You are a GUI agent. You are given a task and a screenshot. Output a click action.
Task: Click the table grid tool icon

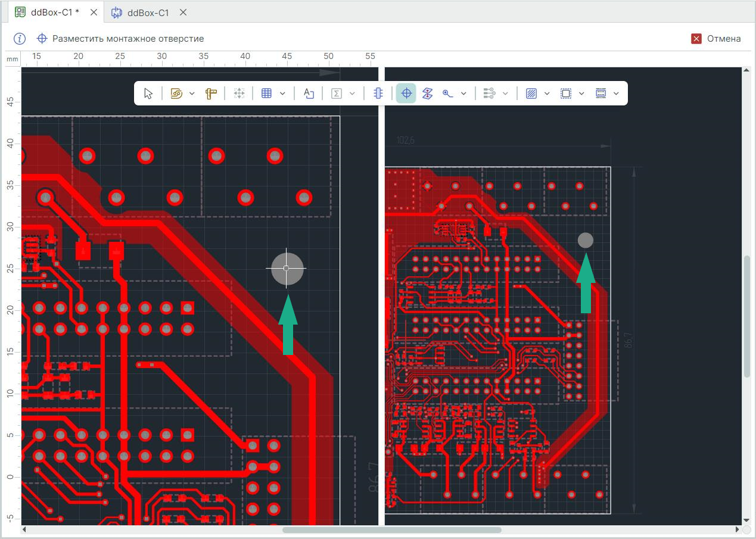(267, 94)
